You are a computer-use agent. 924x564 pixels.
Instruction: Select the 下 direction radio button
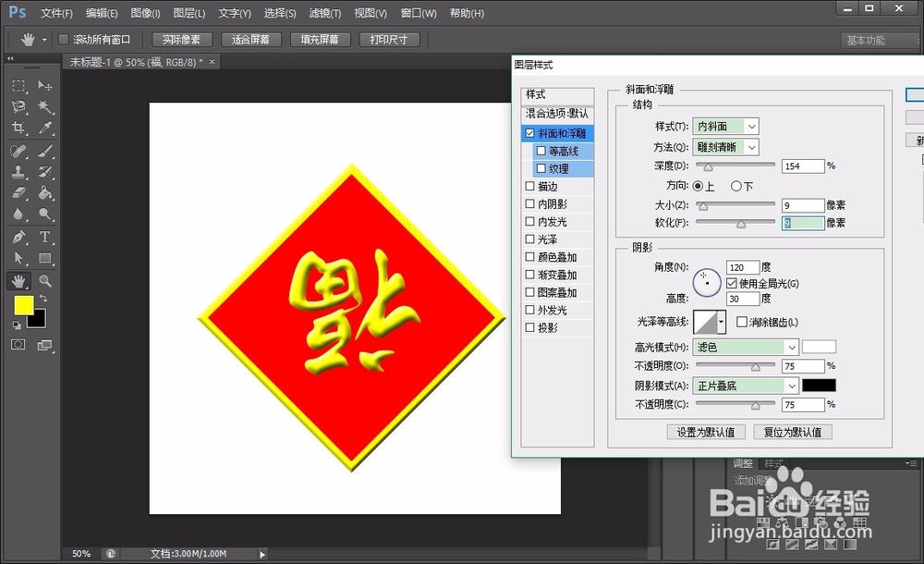(737, 185)
